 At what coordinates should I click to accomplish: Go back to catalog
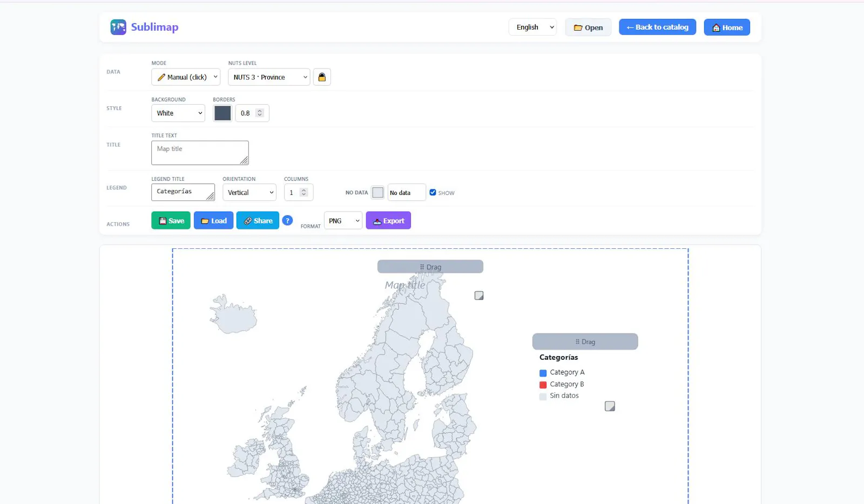tap(657, 27)
